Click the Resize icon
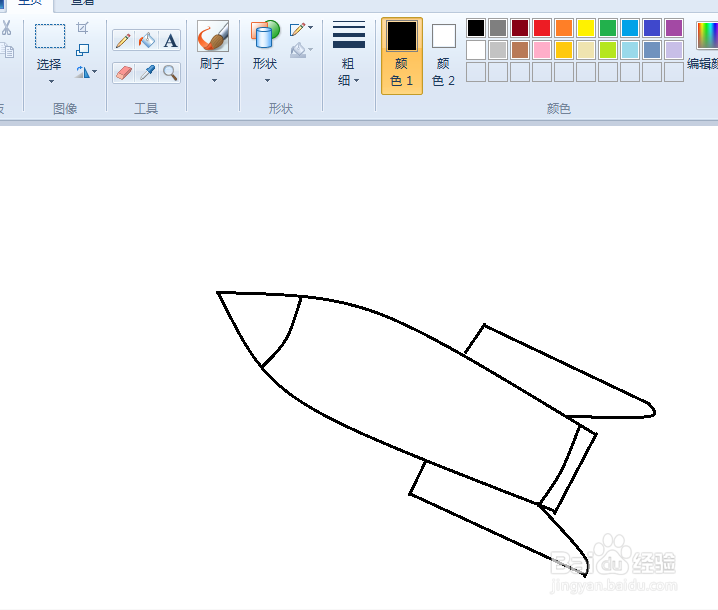The height and width of the screenshot is (610, 718). point(82,49)
